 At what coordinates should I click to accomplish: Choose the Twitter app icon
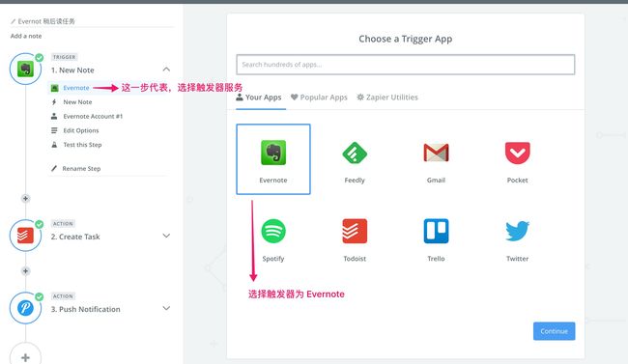click(518, 231)
